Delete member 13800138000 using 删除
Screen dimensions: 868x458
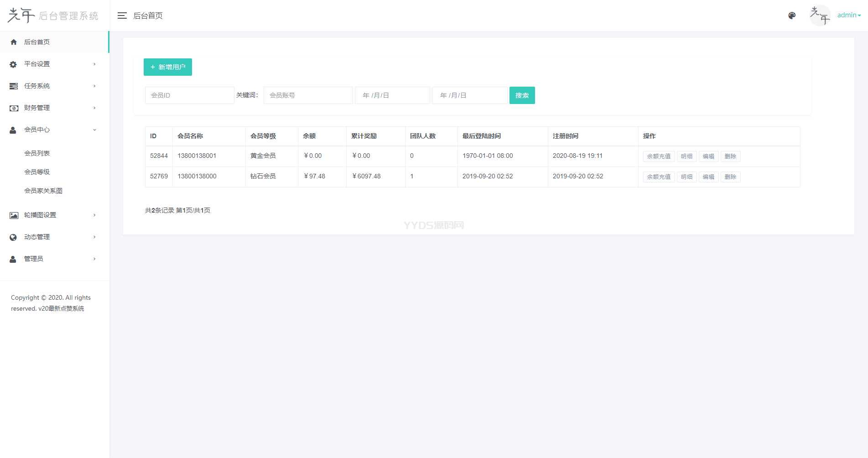click(x=730, y=177)
